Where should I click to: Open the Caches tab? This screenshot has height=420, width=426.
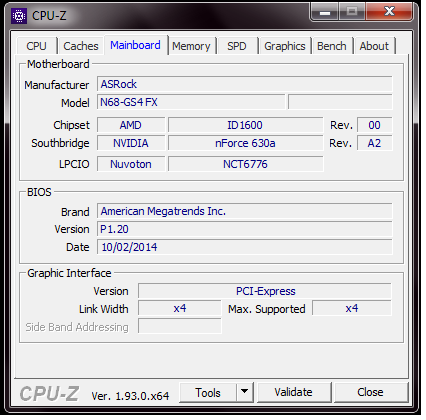[81, 46]
